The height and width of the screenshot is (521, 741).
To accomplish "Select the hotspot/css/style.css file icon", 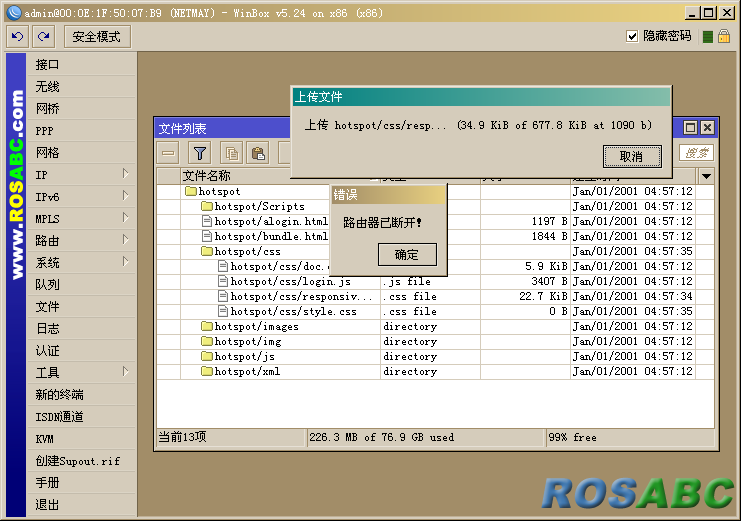I will click(x=223, y=311).
